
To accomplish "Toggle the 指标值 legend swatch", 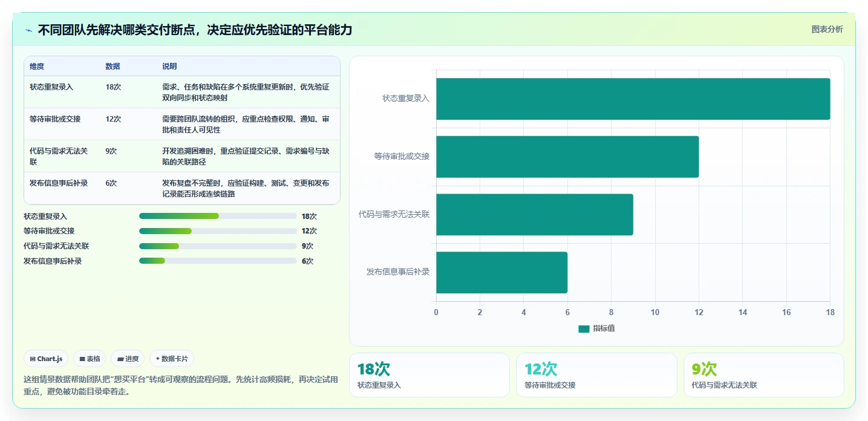I will click(584, 328).
